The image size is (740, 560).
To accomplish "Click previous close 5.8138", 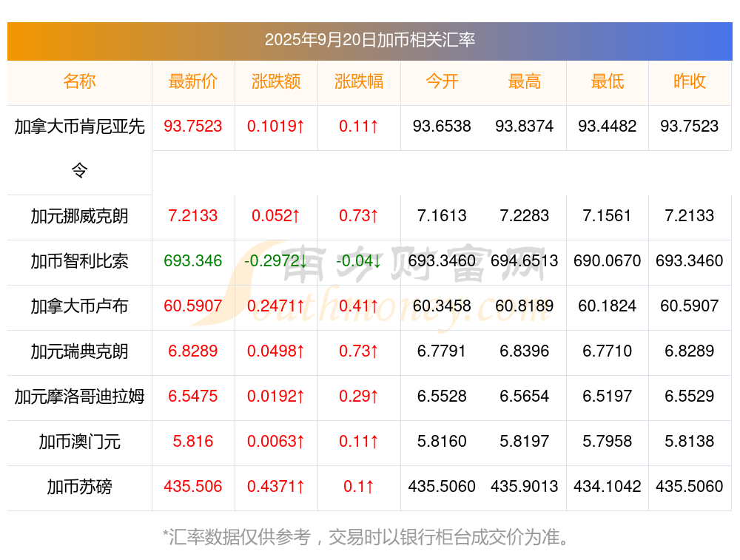I will tap(690, 441).
